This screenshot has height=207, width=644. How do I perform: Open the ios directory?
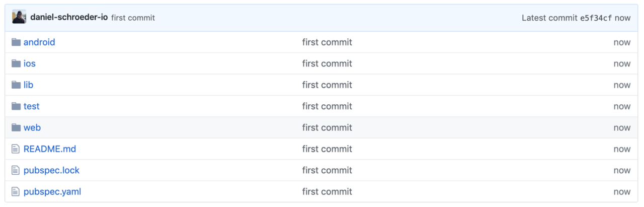29,63
